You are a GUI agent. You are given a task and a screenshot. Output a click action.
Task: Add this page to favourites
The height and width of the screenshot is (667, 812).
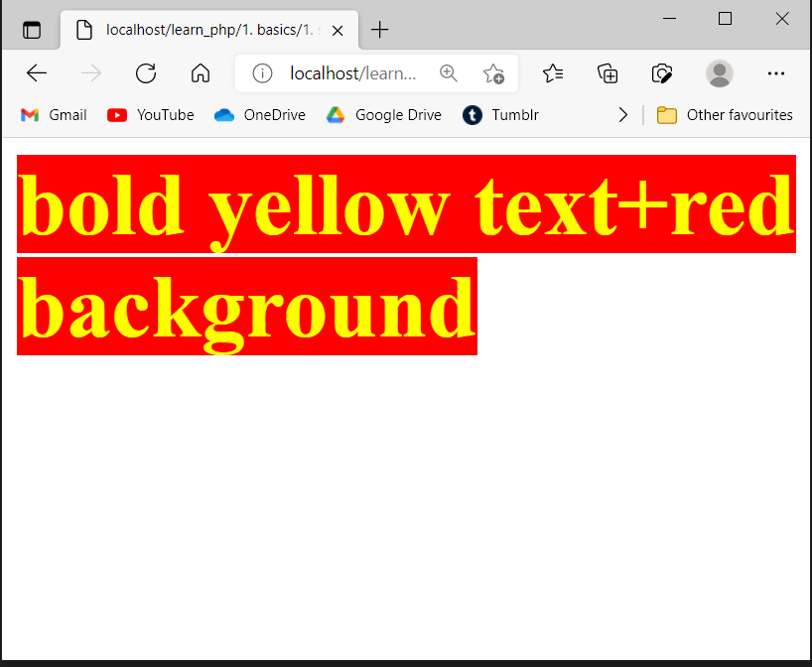493,72
